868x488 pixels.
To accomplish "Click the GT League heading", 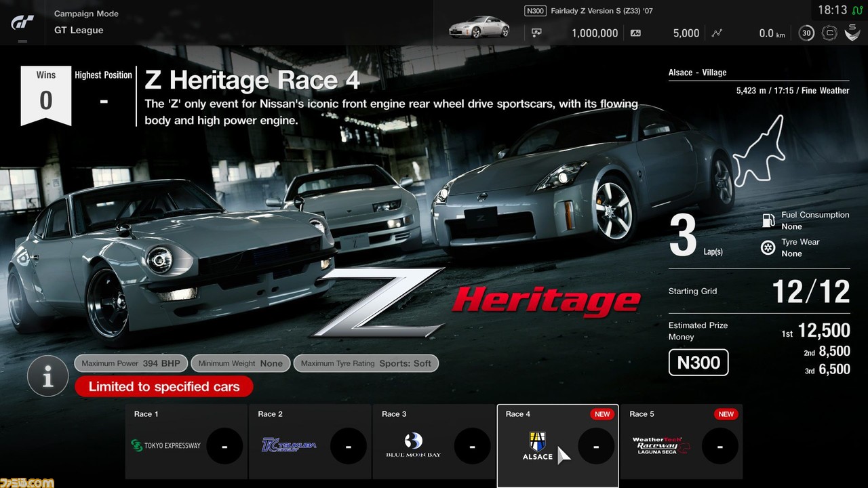I will pyautogui.click(x=79, y=30).
